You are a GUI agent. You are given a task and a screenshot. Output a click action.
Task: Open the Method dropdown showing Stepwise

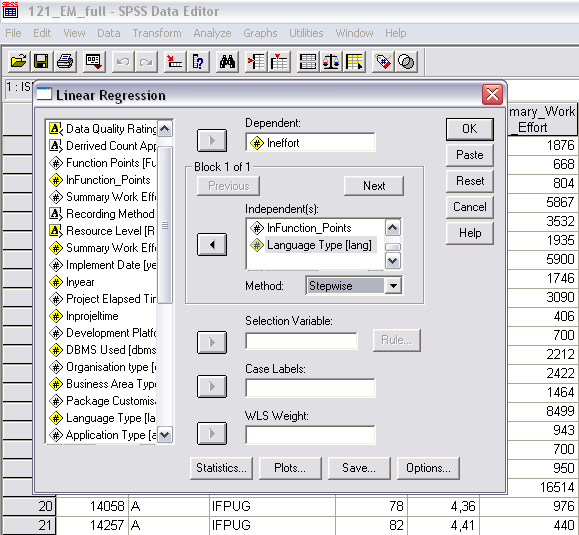[x=393, y=286]
